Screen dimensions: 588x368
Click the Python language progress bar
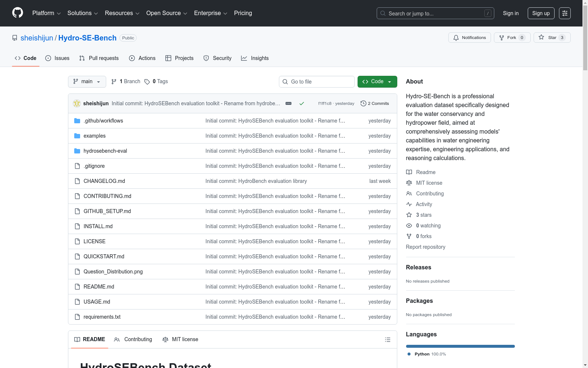(460, 346)
